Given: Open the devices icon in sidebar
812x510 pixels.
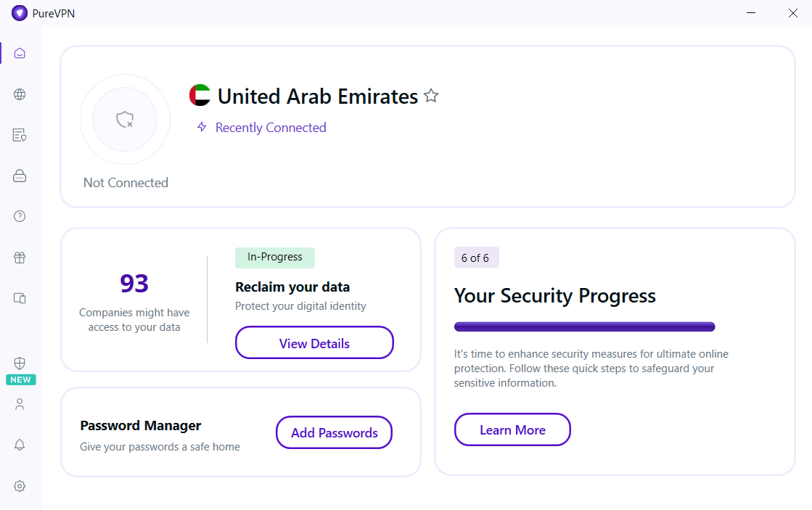Looking at the screenshot, I should point(20,298).
